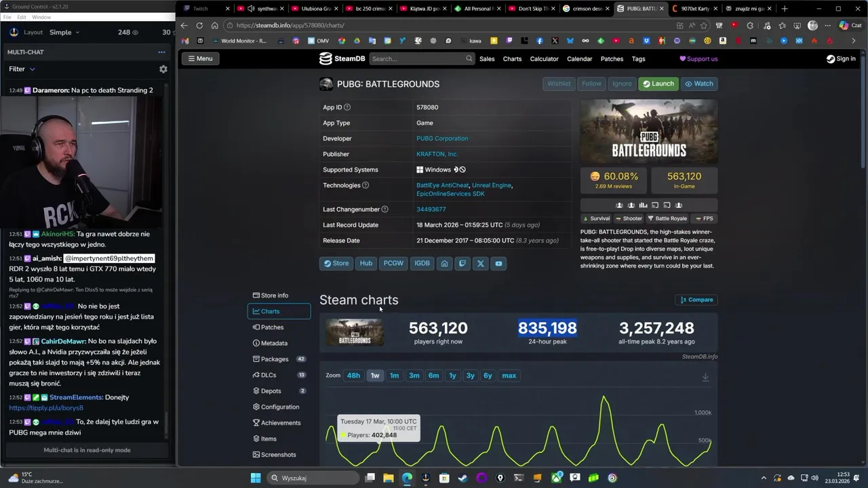The height and width of the screenshot is (488, 868).
Task: Open Windows Start menu
Action: pyautogui.click(x=256, y=478)
